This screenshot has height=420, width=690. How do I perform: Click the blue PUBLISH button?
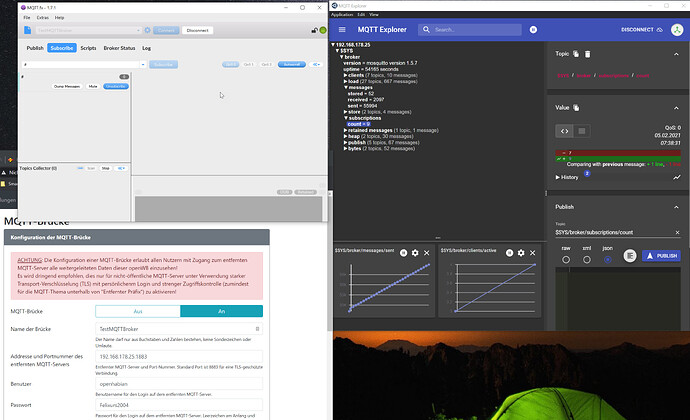[661, 255]
